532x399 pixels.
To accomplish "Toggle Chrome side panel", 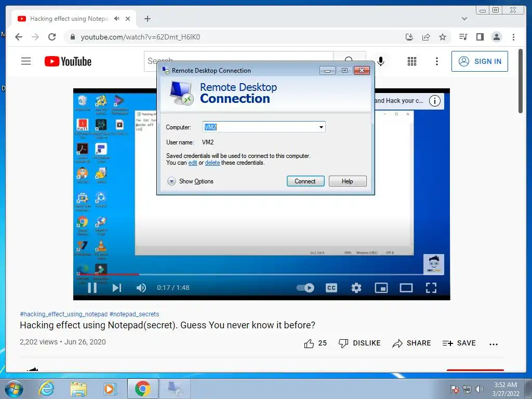I will click(x=480, y=37).
